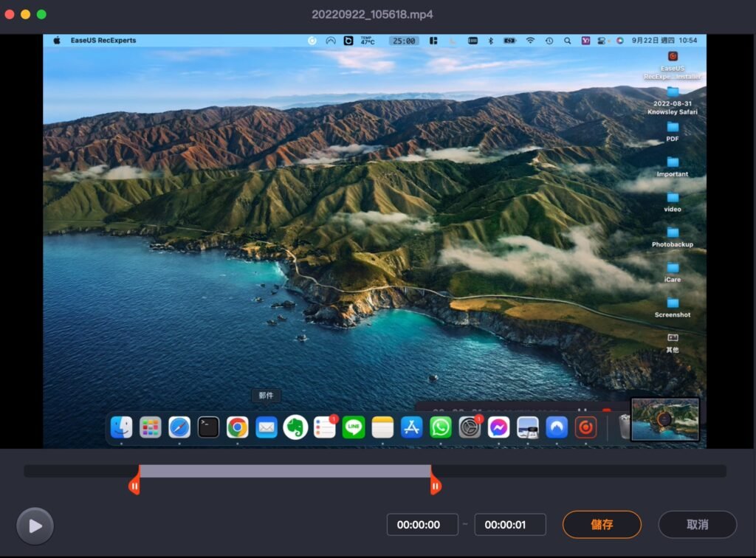Click the 25:00 timer in menu bar
The width and height of the screenshot is (756, 558).
pyautogui.click(x=404, y=41)
